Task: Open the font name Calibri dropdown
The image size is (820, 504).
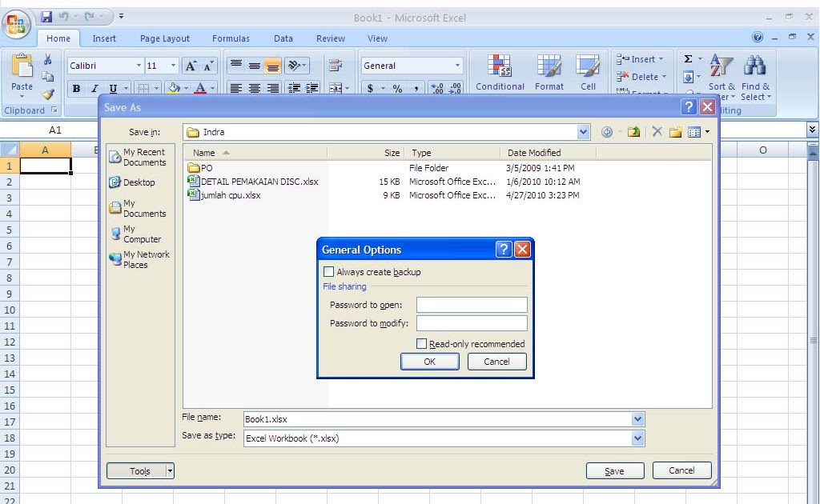Action: (x=139, y=66)
